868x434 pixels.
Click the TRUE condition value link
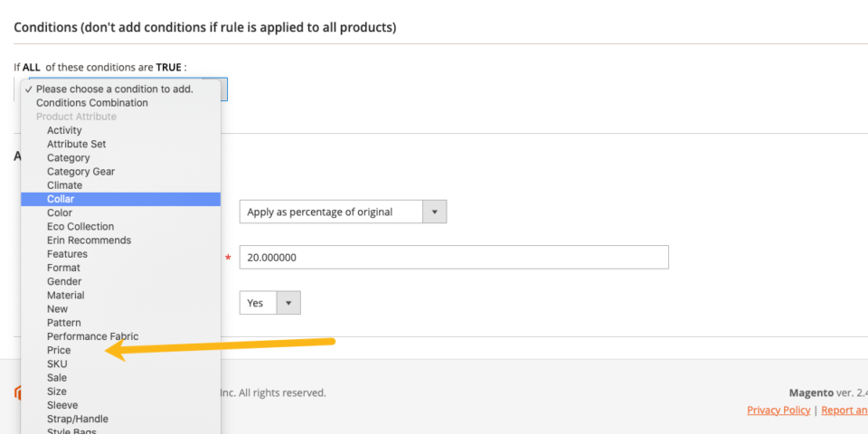point(170,67)
